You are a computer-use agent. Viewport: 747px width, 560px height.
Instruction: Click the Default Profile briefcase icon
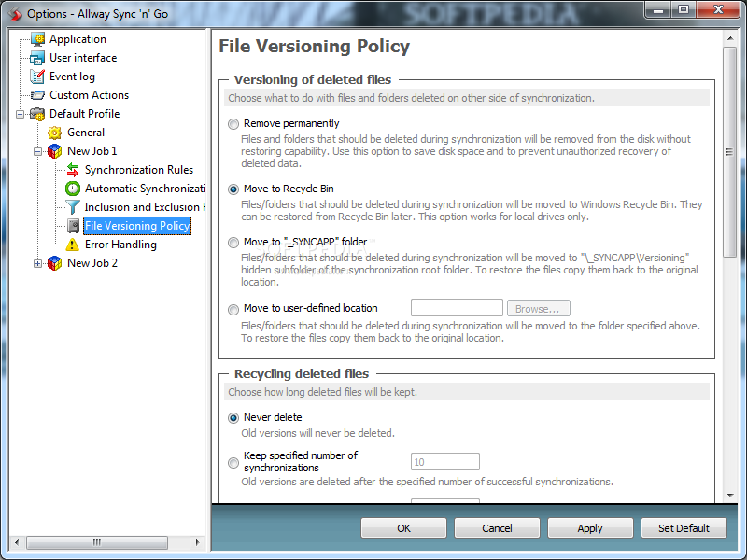37,114
